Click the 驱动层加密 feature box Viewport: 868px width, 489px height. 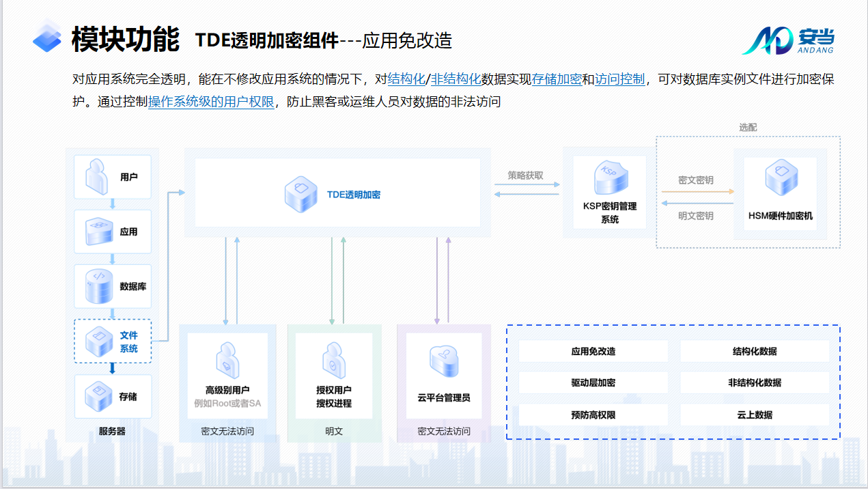[x=593, y=382]
